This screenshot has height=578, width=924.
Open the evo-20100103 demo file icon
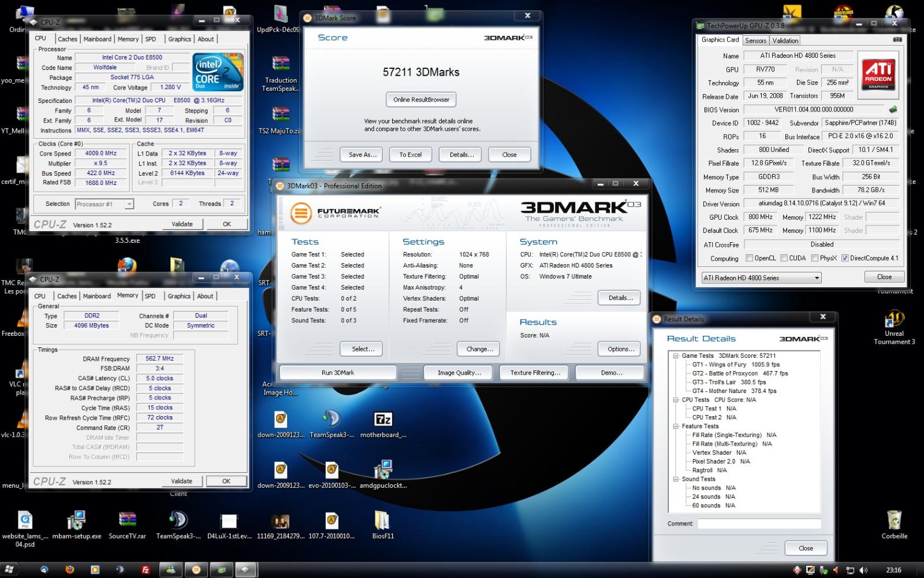pyautogui.click(x=331, y=475)
